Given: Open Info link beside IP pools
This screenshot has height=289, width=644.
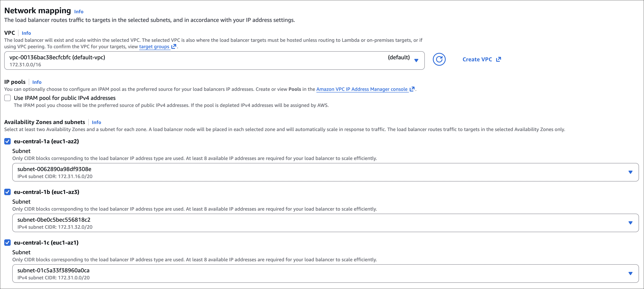Looking at the screenshot, I should pyautogui.click(x=37, y=82).
